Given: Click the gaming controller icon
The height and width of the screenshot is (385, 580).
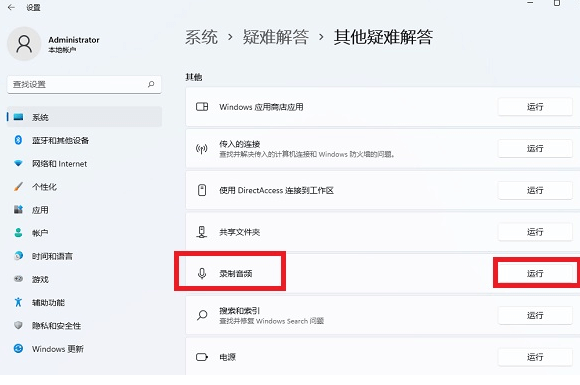Looking at the screenshot, I should tap(18, 279).
